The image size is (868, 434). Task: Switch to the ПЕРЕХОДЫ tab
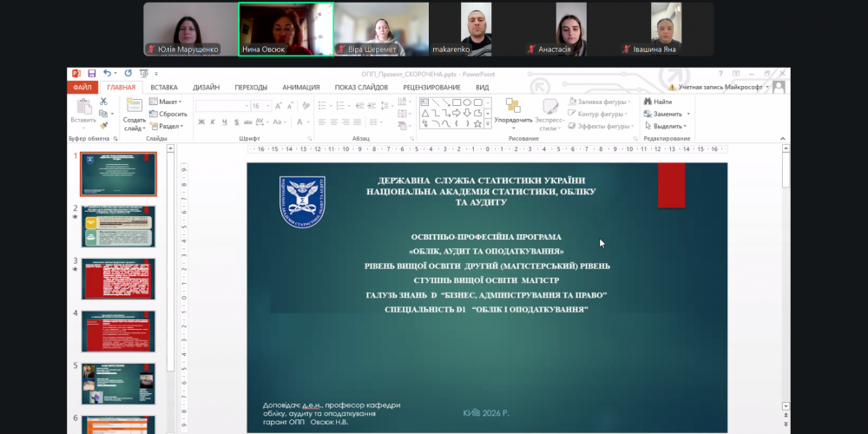point(251,88)
